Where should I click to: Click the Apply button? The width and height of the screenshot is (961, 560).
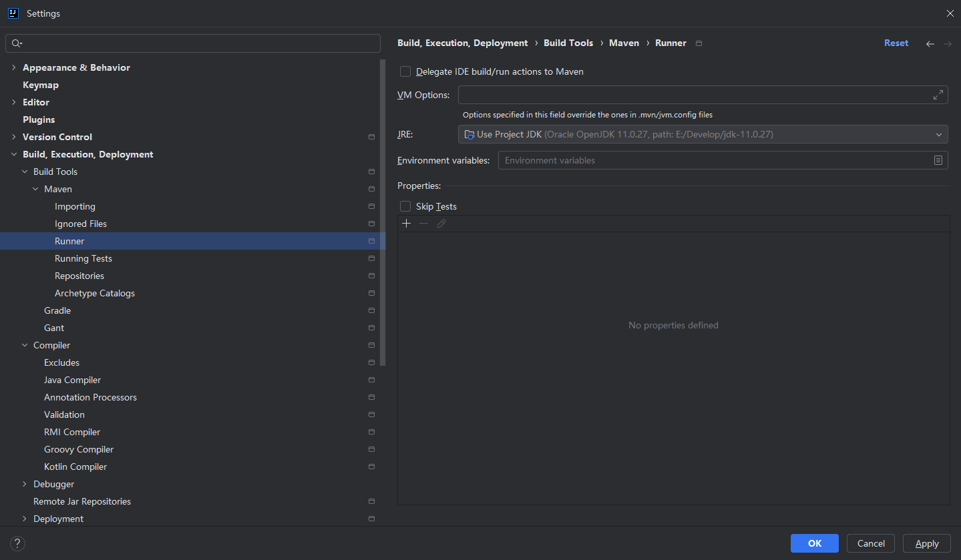click(927, 543)
